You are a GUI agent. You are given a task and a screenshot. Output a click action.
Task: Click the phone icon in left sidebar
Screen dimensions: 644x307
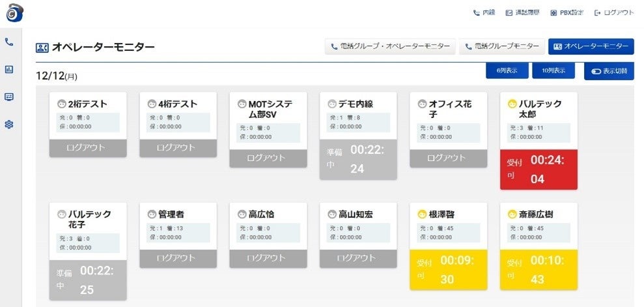pyautogui.click(x=9, y=42)
